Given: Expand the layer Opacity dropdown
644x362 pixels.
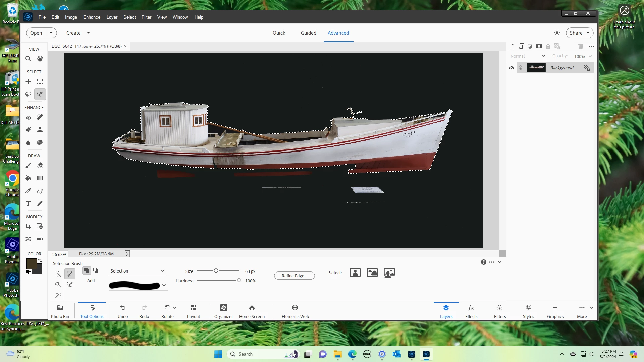Looking at the screenshot, I should click(x=590, y=56).
